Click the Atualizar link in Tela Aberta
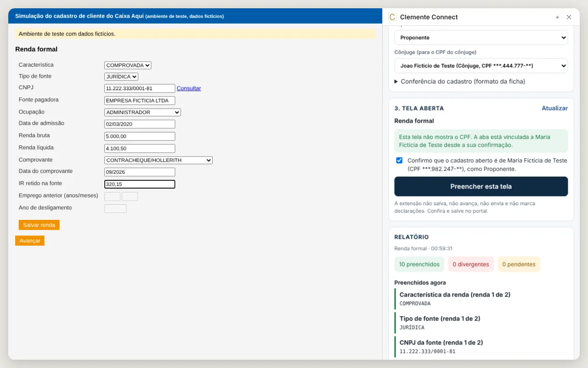Viewport: 588px width, 368px height. (x=554, y=108)
